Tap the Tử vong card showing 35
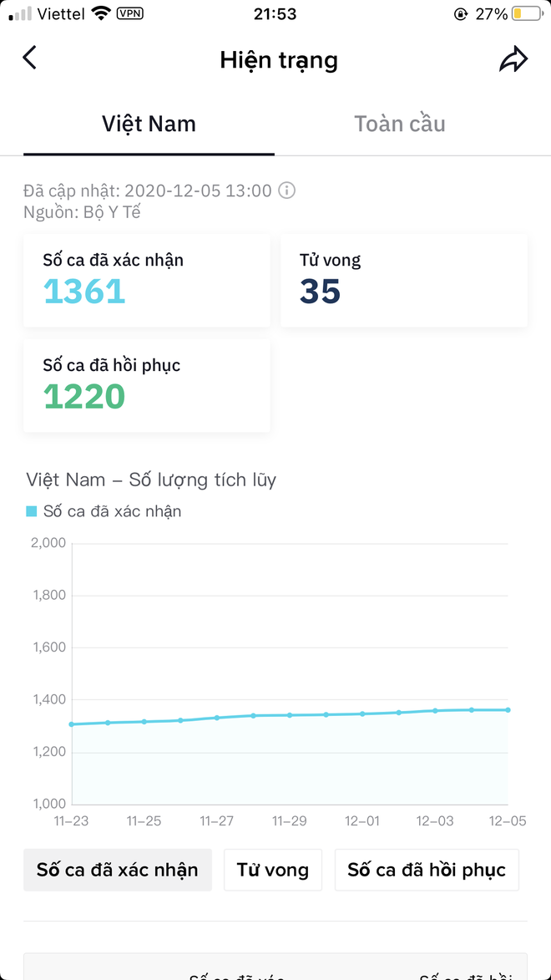 pos(404,280)
